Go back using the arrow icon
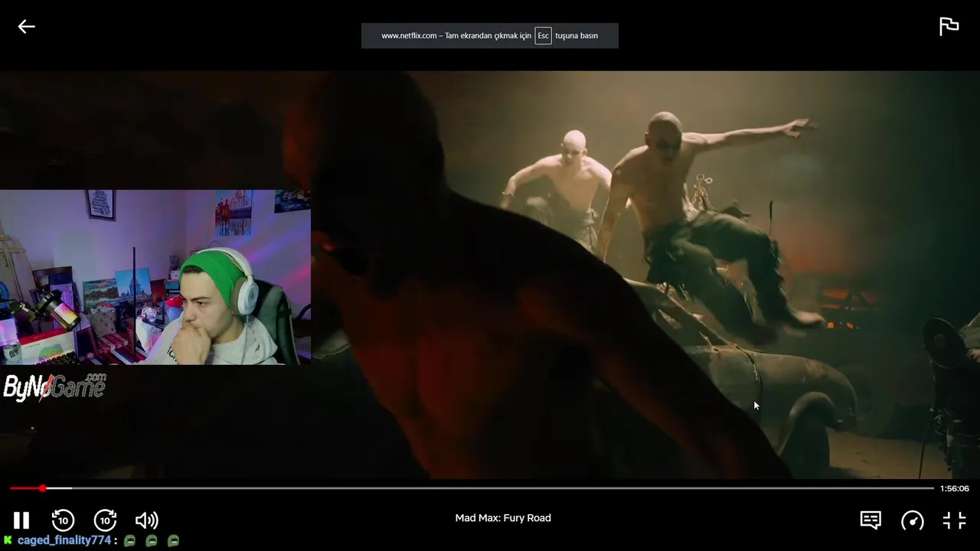Screen dimensions: 980x551 27,27
